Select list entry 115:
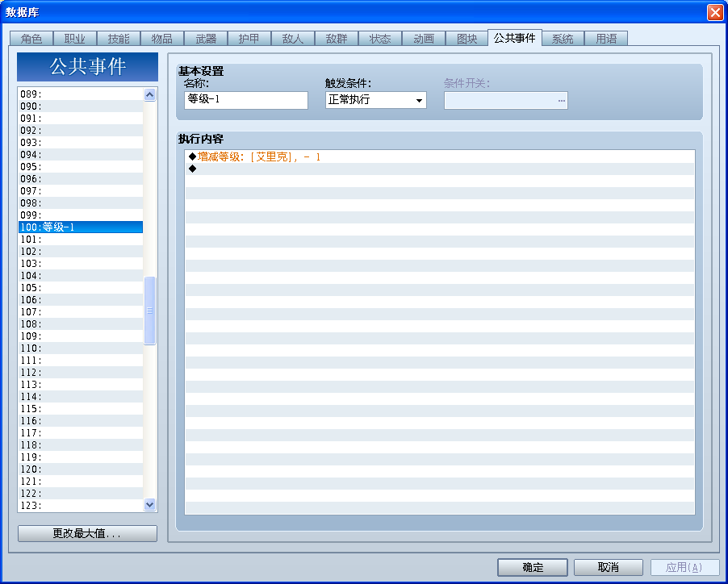Screen dimensions: 728x584 (x=81, y=408)
